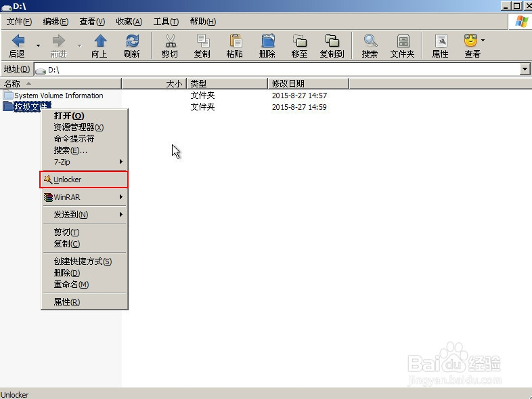532x399 pixels.
Task: Sort by the 修改日期 column header
Action: click(x=309, y=83)
